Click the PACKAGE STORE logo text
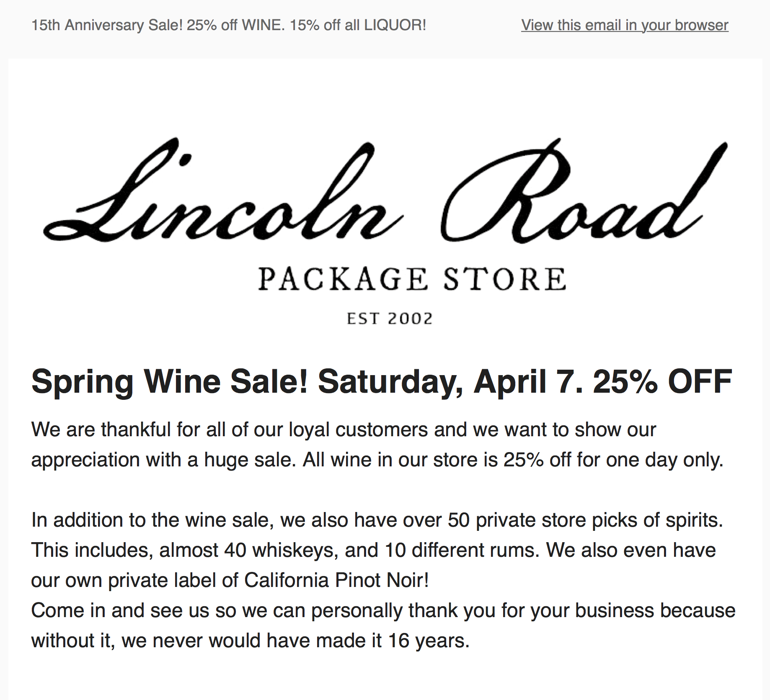This screenshot has height=700, width=770. [x=412, y=279]
